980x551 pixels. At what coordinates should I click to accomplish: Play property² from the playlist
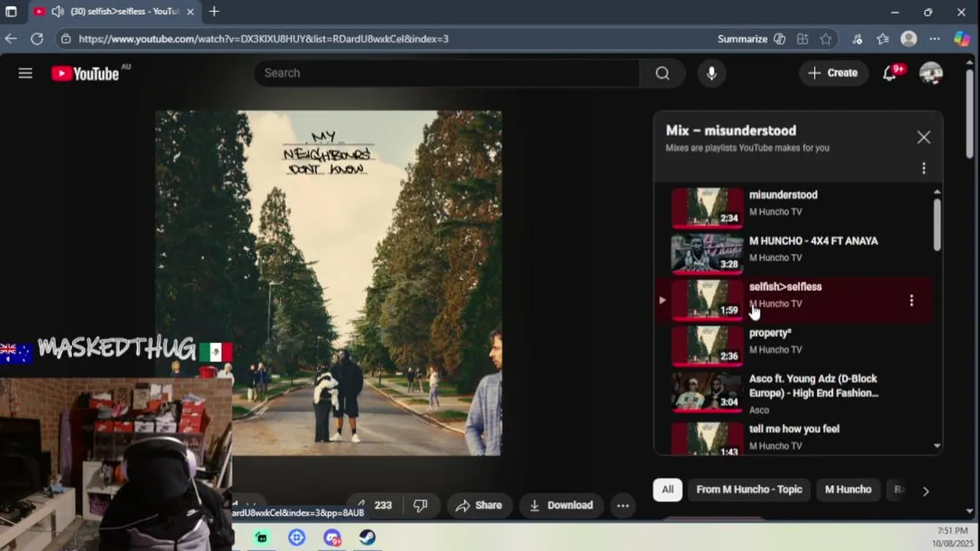point(793,346)
